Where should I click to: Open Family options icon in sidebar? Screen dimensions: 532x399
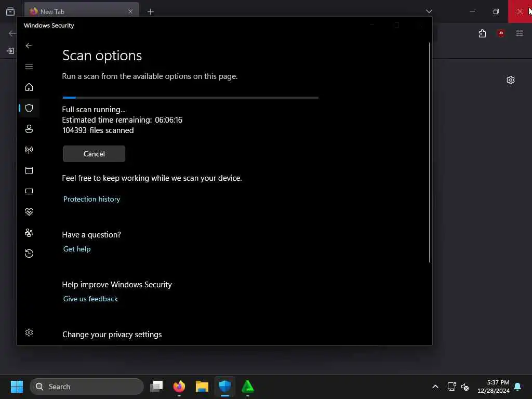click(x=29, y=233)
